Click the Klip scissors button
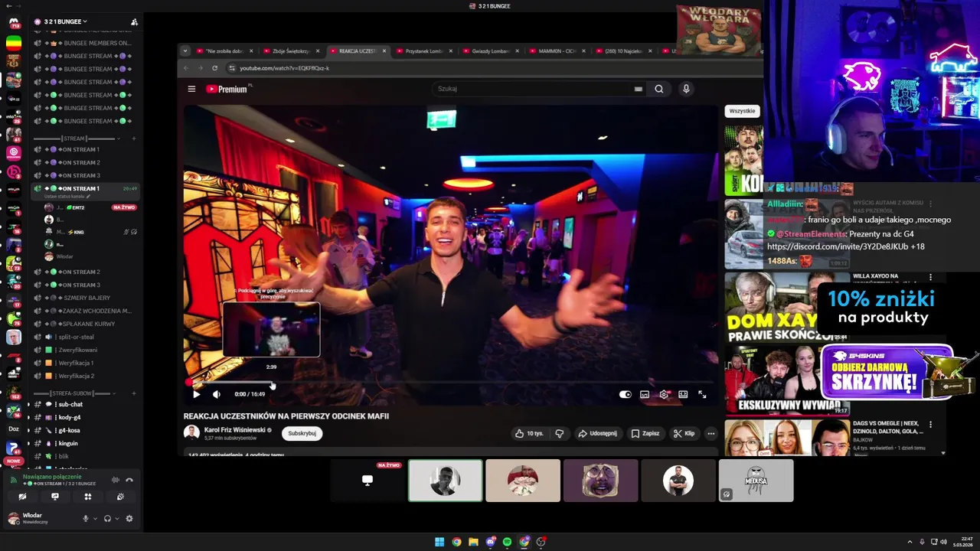The image size is (980, 551). [x=684, y=433]
